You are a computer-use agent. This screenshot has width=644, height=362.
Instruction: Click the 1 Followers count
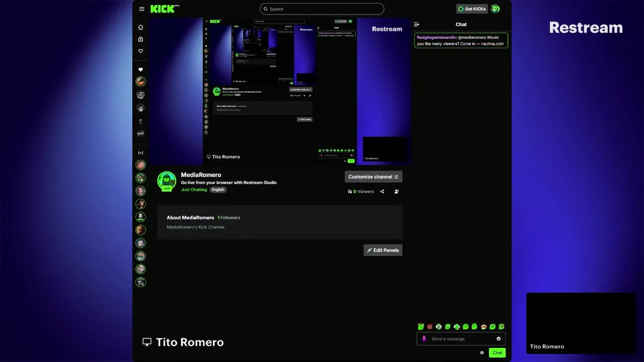click(x=229, y=218)
